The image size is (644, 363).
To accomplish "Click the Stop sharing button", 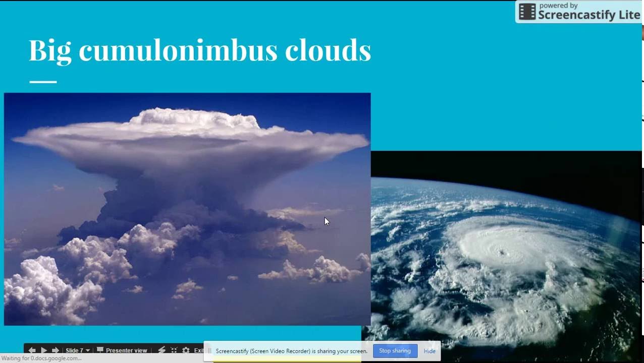I will point(395,351).
